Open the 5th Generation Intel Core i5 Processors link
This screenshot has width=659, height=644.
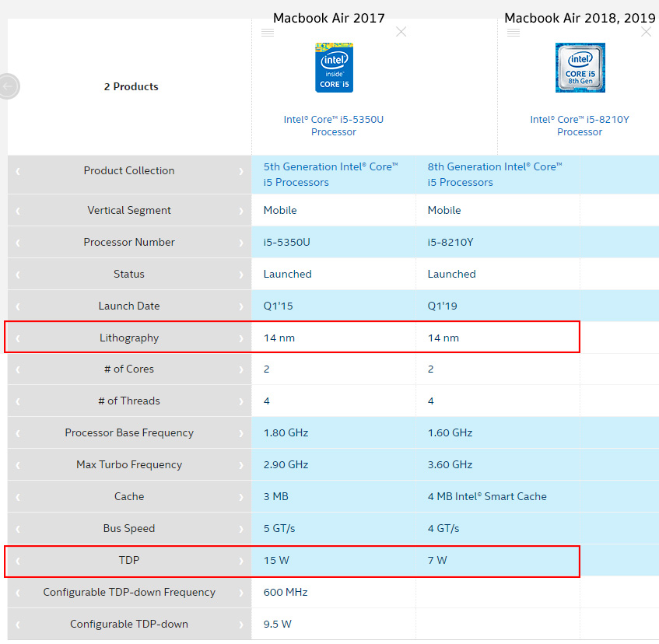pos(331,174)
